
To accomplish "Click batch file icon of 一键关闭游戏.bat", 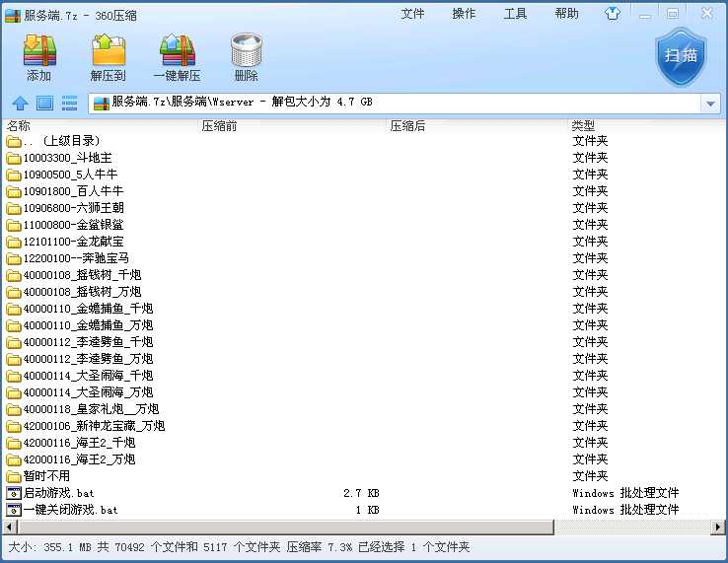I will click(x=14, y=510).
